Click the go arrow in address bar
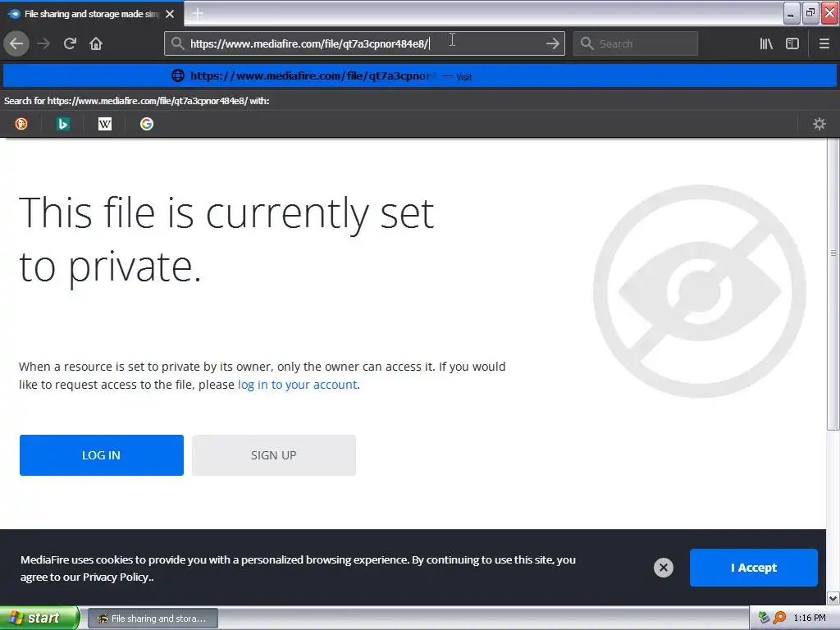The width and height of the screenshot is (840, 630). coord(552,43)
